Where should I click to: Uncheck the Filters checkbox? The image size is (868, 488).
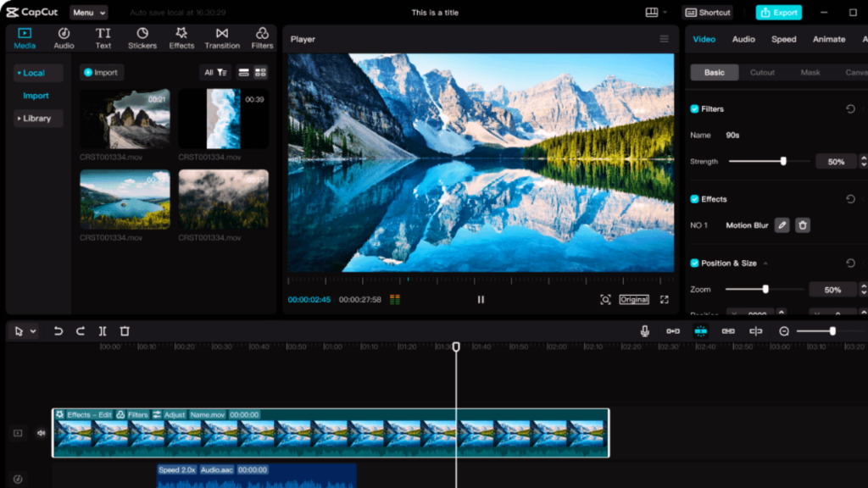(x=695, y=109)
